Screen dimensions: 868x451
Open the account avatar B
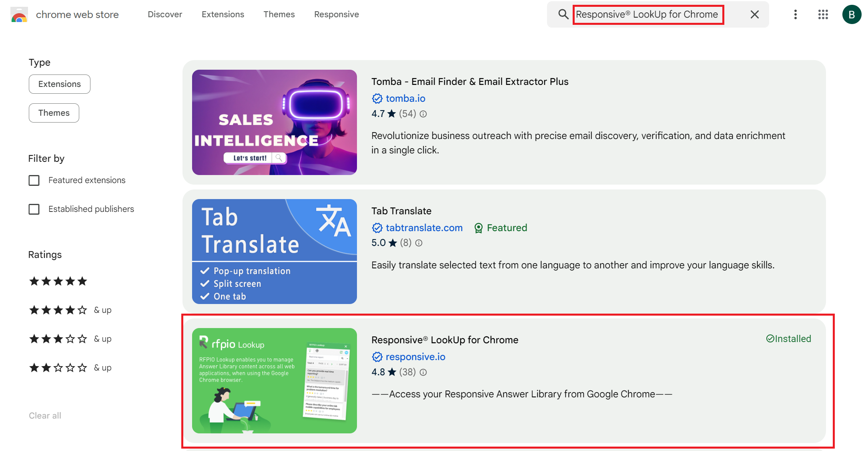pyautogui.click(x=852, y=14)
